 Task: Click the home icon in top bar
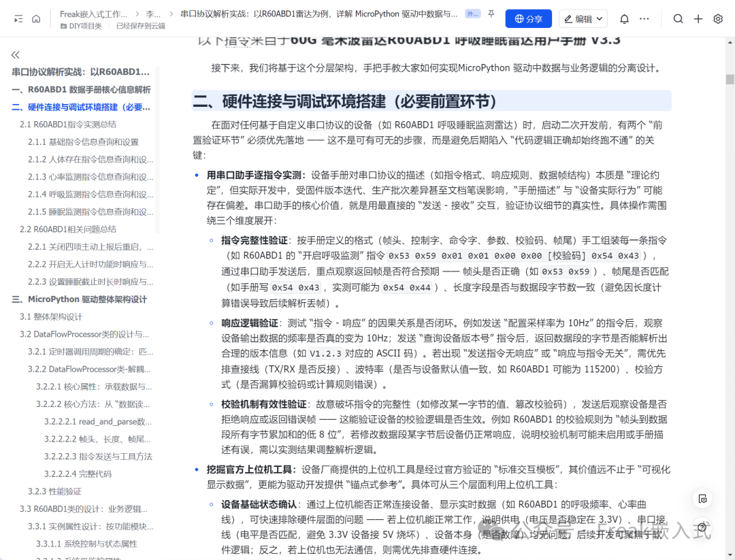click(36, 19)
